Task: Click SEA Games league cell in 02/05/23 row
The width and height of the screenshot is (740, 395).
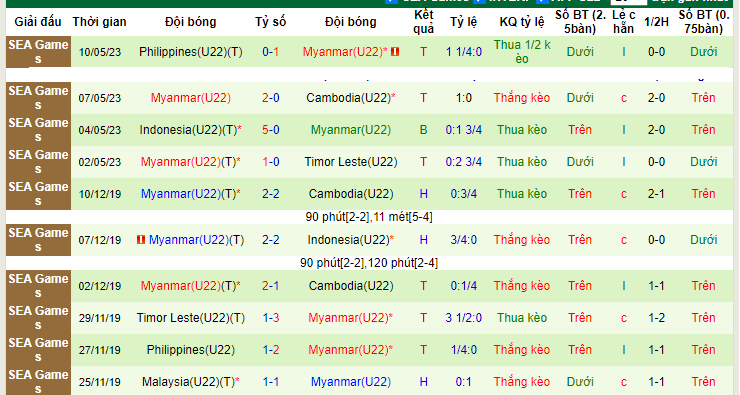Action: [38, 162]
